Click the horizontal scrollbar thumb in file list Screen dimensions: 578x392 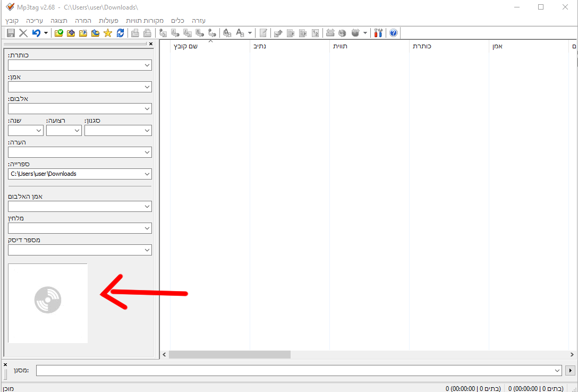229,354
